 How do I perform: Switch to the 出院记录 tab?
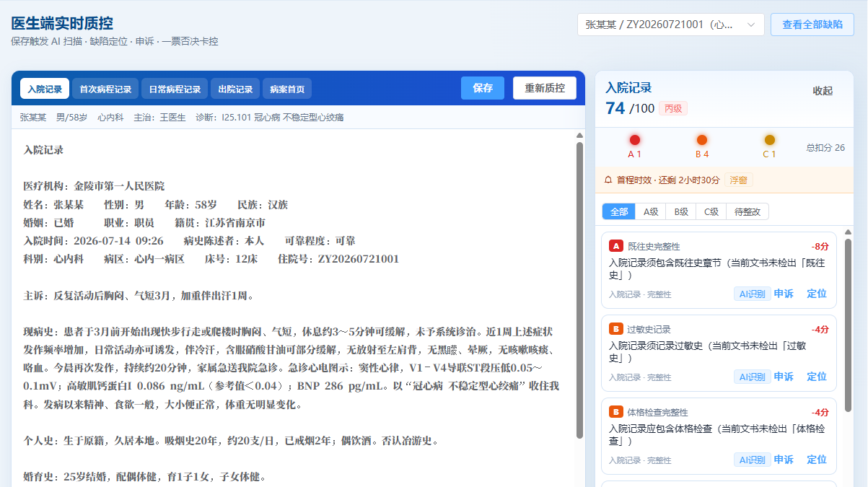(235, 89)
